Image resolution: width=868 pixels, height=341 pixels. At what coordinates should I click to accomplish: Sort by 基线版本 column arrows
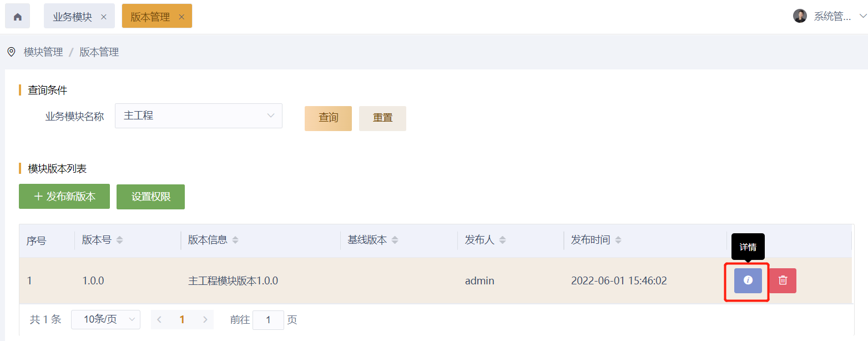[395, 240]
